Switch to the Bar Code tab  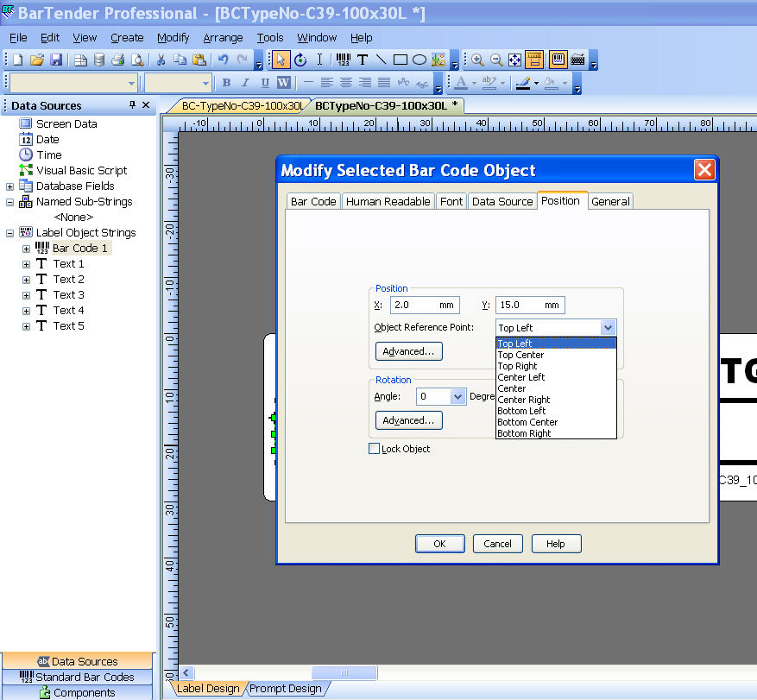click(x=313, y=201)
